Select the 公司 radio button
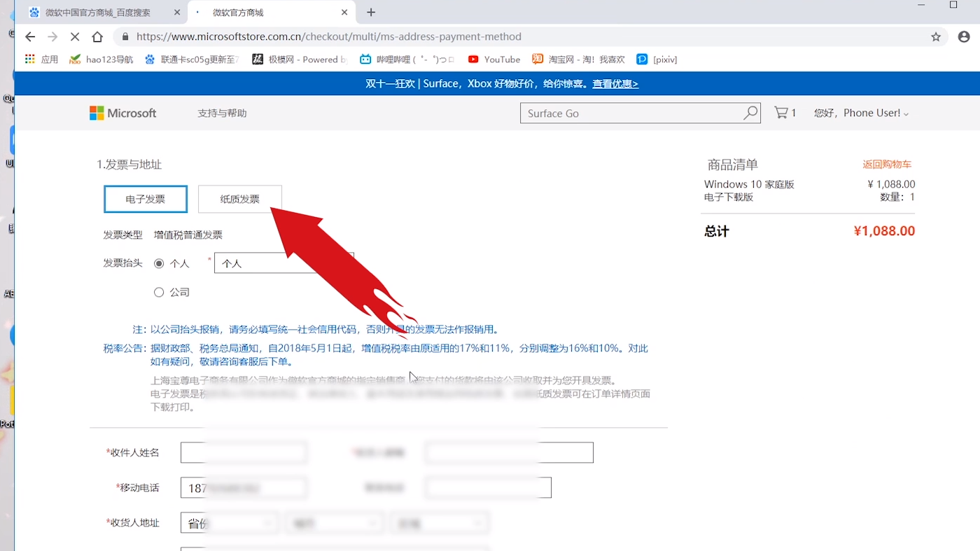Image resolution: width=980 pixels, height=551 pixels. 159,292
